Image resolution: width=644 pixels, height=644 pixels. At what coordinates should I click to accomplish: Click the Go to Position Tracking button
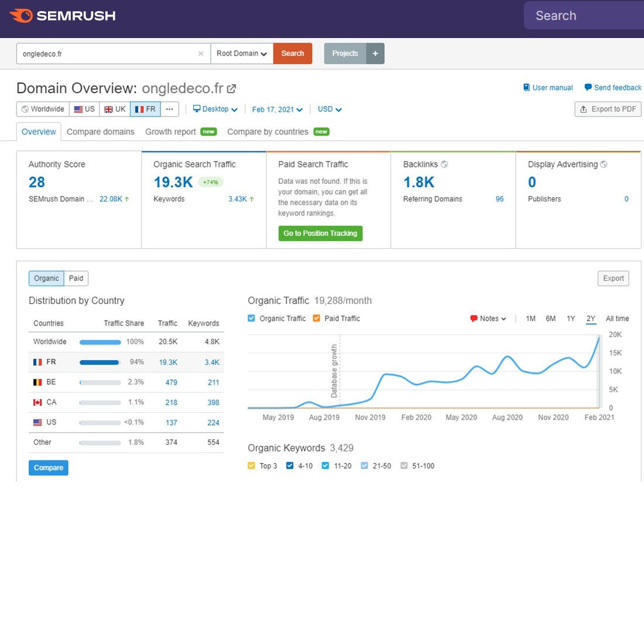(x=320, y=233)
